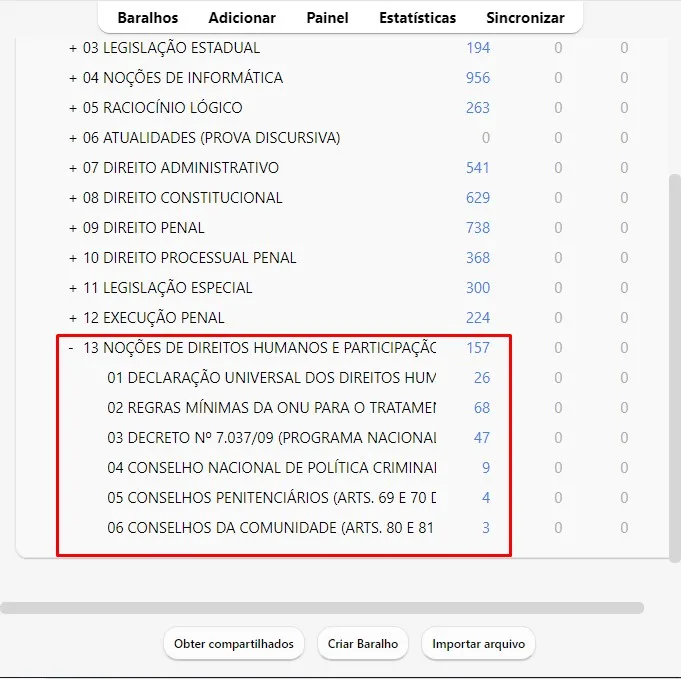
Task: Expand the 12 EXECUÇÃO PENAL deck
Action: click(x=73, y=318)
